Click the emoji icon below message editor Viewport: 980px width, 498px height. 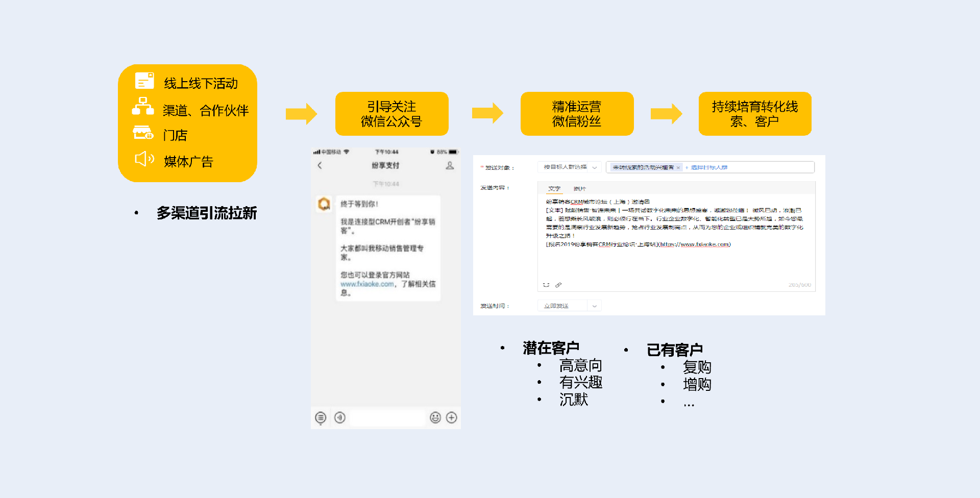tap(546, 285)
